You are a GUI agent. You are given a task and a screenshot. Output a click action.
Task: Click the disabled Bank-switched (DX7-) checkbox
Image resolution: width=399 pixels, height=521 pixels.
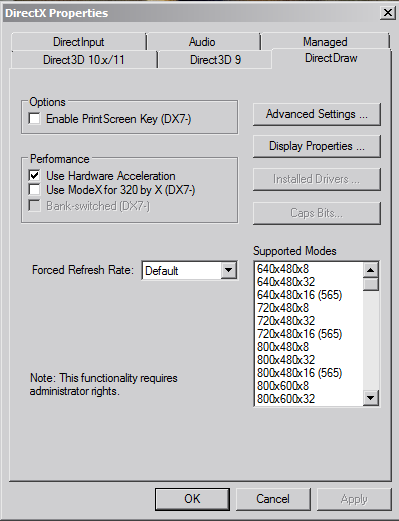coord(35,206)
